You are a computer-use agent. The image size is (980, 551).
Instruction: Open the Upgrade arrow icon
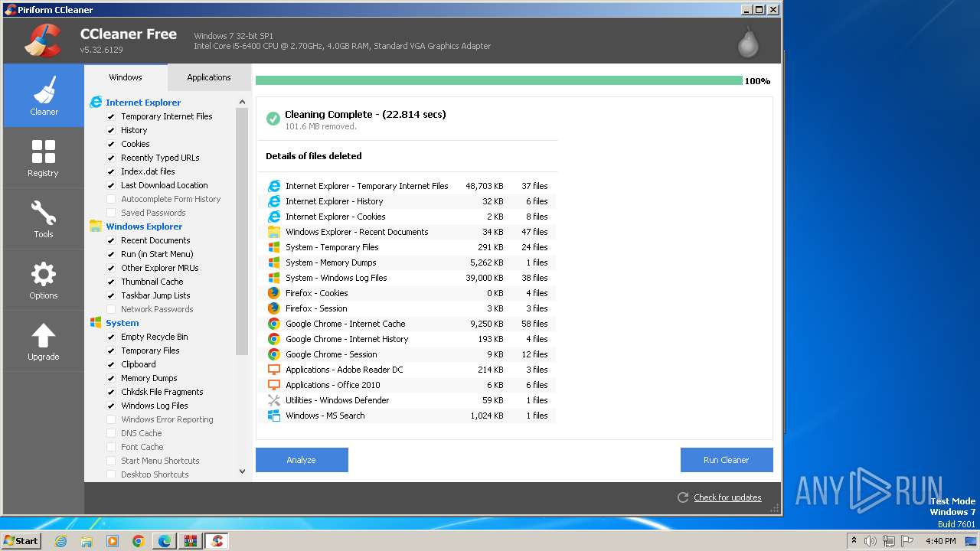tap(44, 335)
